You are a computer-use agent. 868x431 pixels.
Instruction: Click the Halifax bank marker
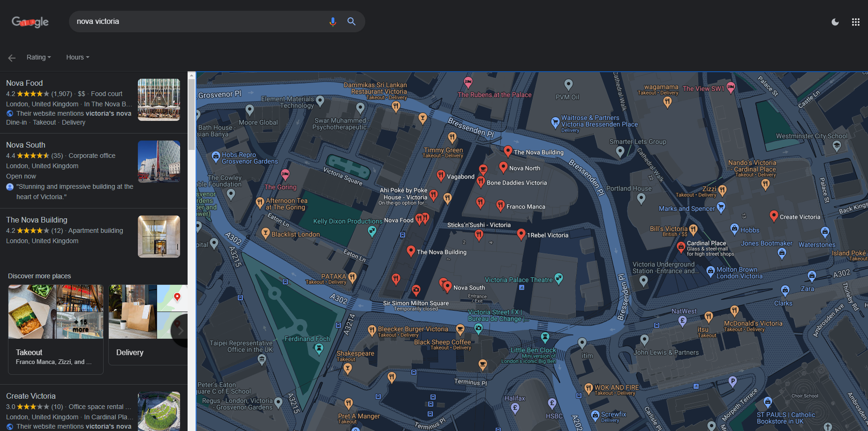coord(515,408)
